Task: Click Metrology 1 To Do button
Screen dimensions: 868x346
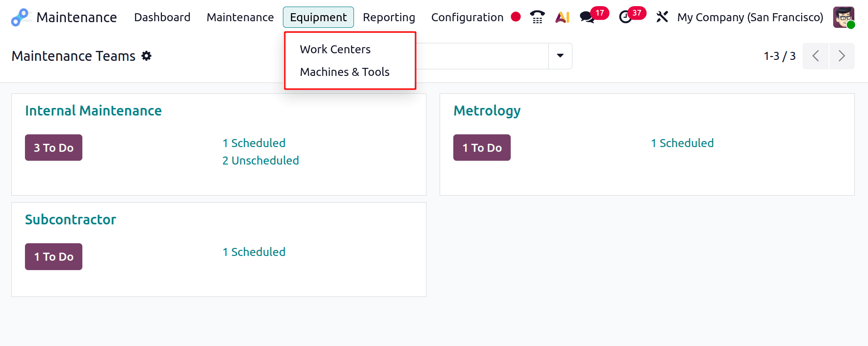Action: coord(482,148)
